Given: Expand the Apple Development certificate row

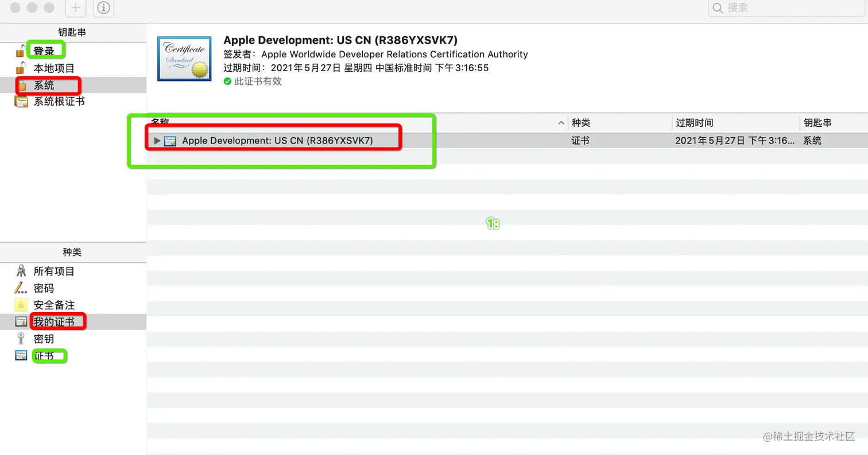Looking at the screenshot, I should (157, 141).
